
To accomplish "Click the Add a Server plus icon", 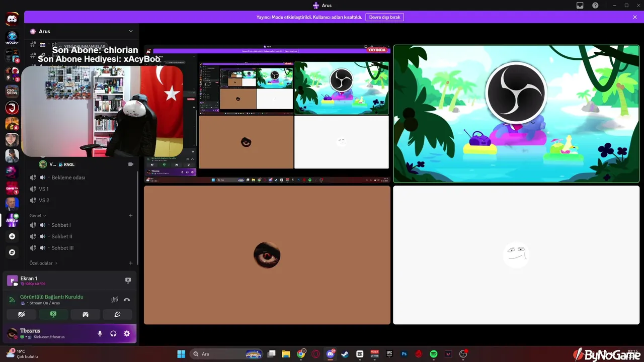I will [12, 236].
